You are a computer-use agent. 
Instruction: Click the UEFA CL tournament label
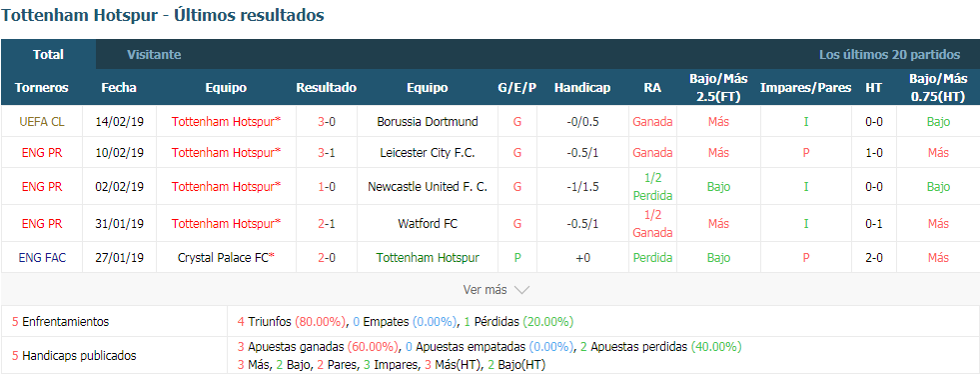coord(41,121)
